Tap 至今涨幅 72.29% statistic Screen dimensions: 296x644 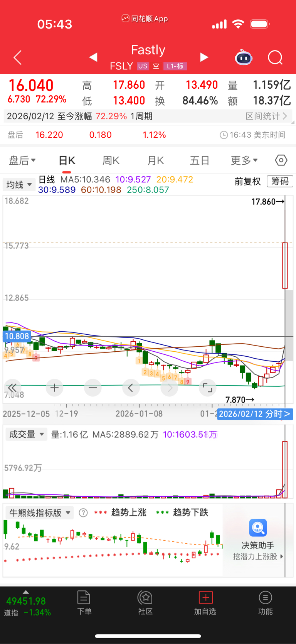92,116
